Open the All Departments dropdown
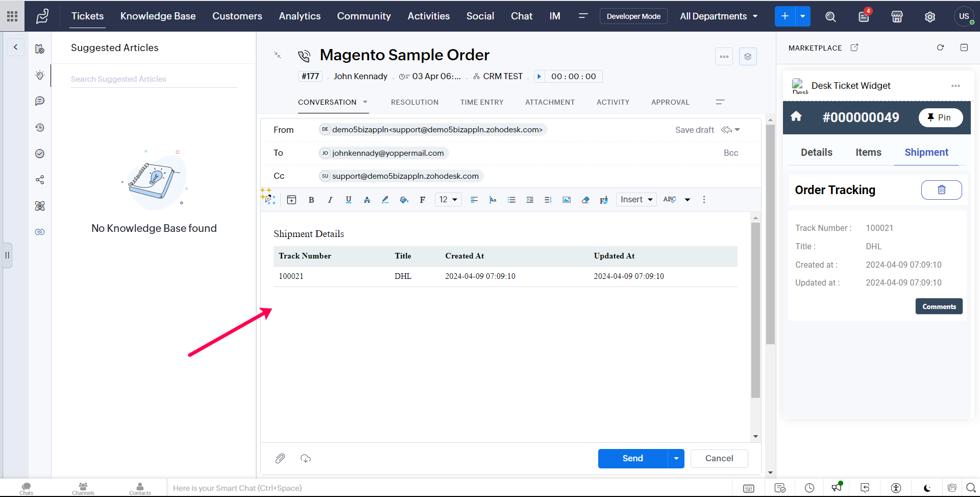 coord(718,16)
